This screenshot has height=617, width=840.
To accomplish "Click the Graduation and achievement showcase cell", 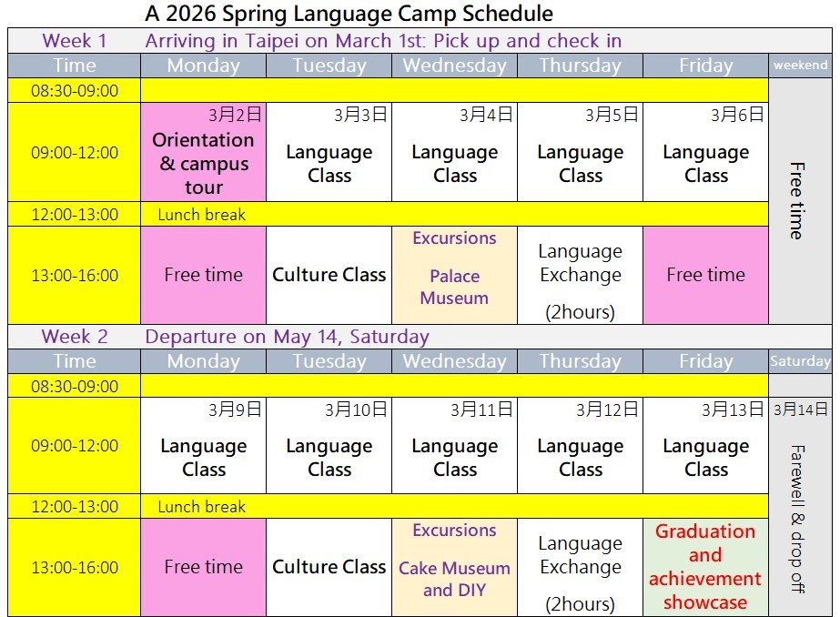I will tap(705, 566).
